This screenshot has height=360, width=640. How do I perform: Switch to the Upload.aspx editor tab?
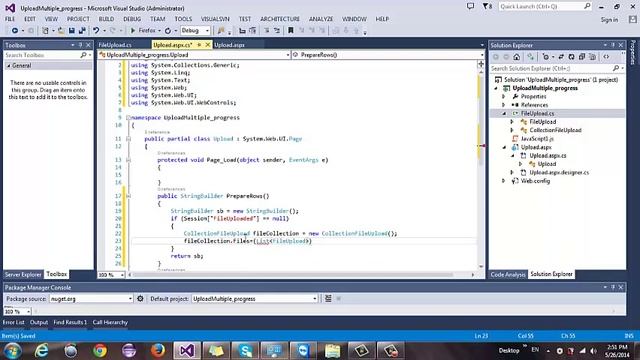[229, 45]
